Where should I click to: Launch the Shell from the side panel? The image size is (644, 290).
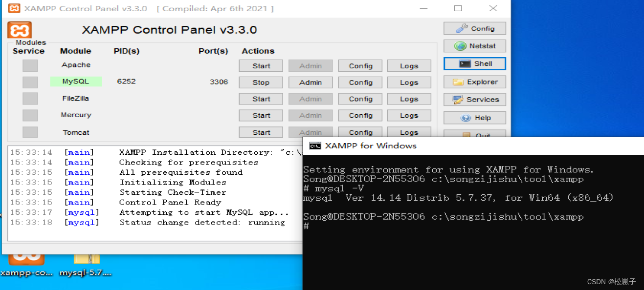pyautogui.click(x=475, y=63)
